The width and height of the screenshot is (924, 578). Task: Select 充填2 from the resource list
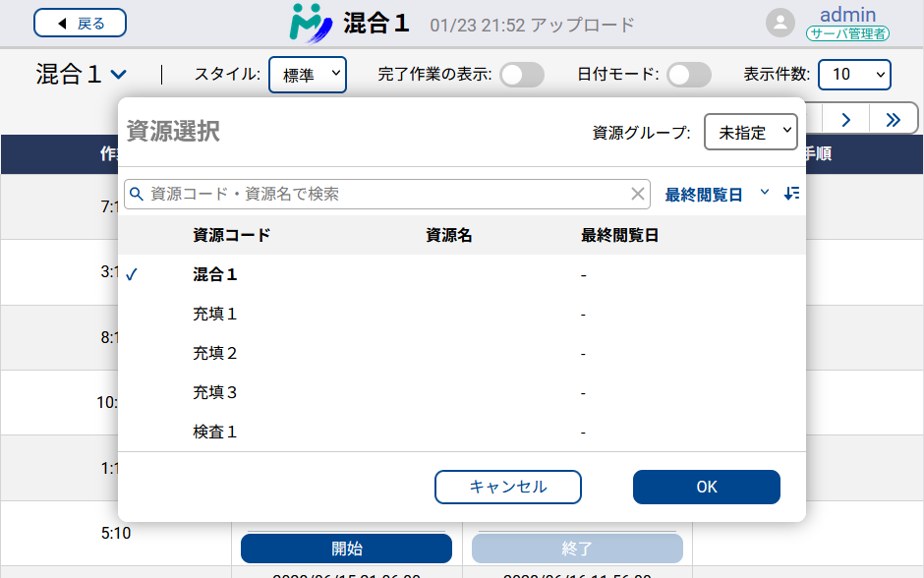(214, 353)
